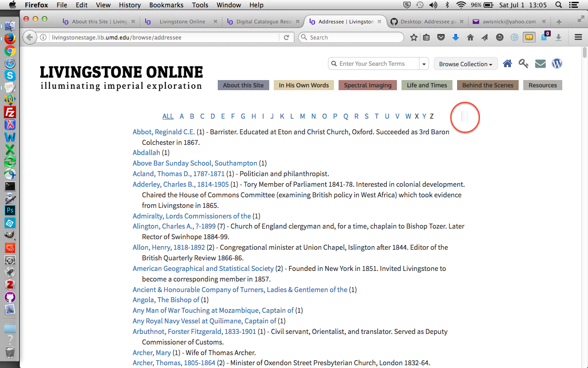
Task: Open Archer, Mary link
Action: click(152, 353)
